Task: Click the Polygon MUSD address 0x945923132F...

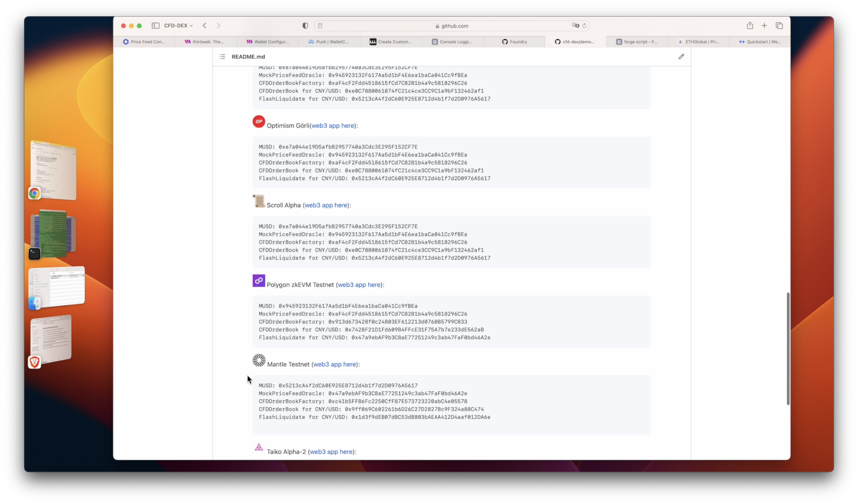Action: [x=348, y=306]
